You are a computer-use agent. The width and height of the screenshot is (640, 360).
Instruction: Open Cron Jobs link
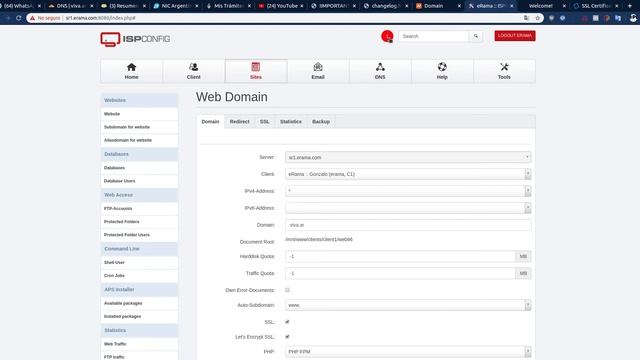(139, 276)
